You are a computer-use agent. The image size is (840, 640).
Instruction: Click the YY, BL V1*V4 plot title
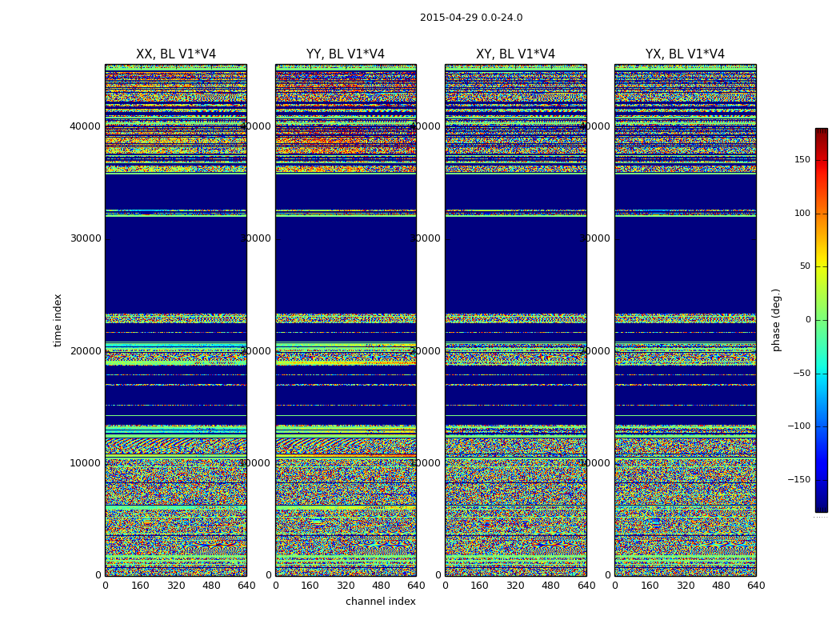point(346,54)
